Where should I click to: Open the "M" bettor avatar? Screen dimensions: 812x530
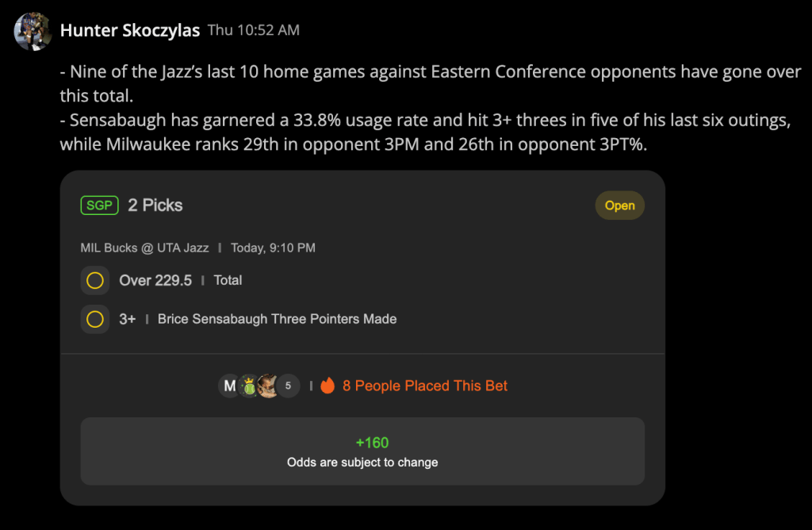[229, 386]
